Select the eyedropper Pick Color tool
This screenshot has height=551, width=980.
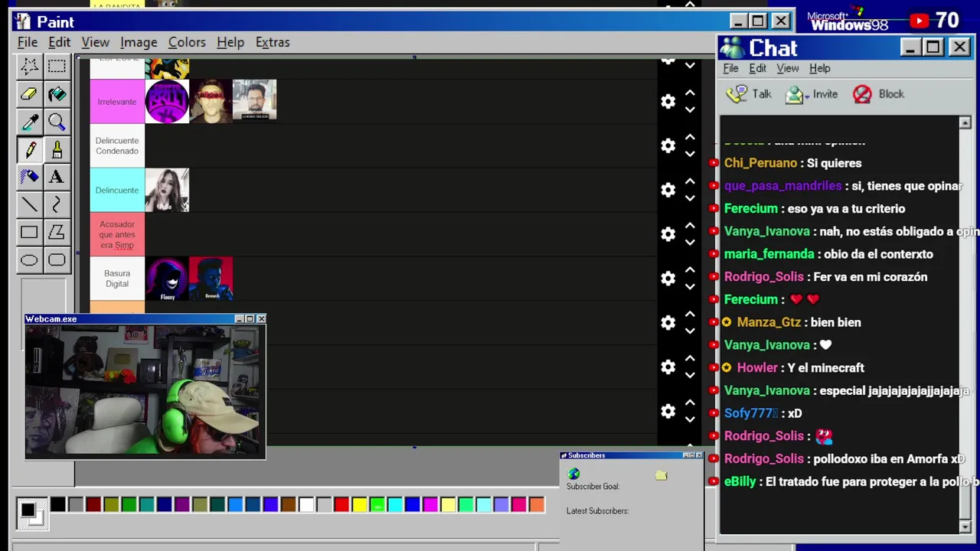[x=29, y=122]
